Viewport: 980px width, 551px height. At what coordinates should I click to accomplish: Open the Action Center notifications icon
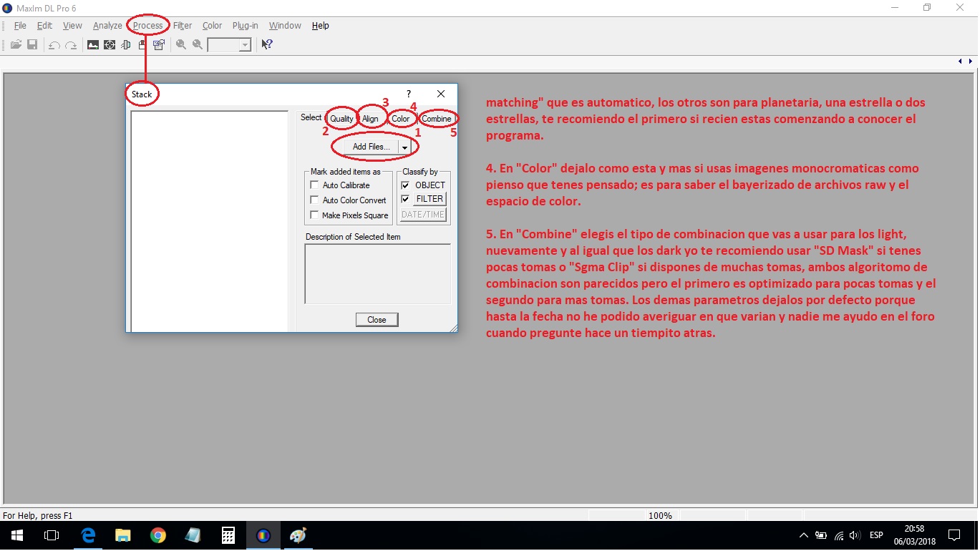pos(954,535)
